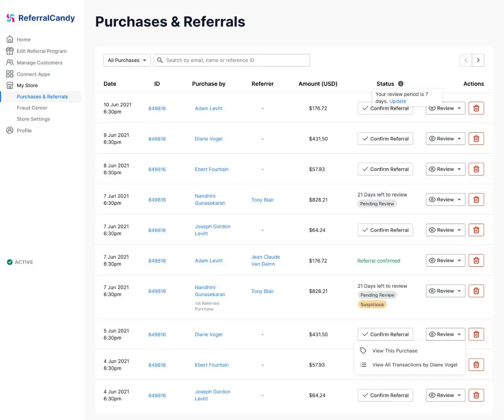Click the 1st Referred Purchase label
The width and height of the screenshot is (504, 420).
click(207, 306)
